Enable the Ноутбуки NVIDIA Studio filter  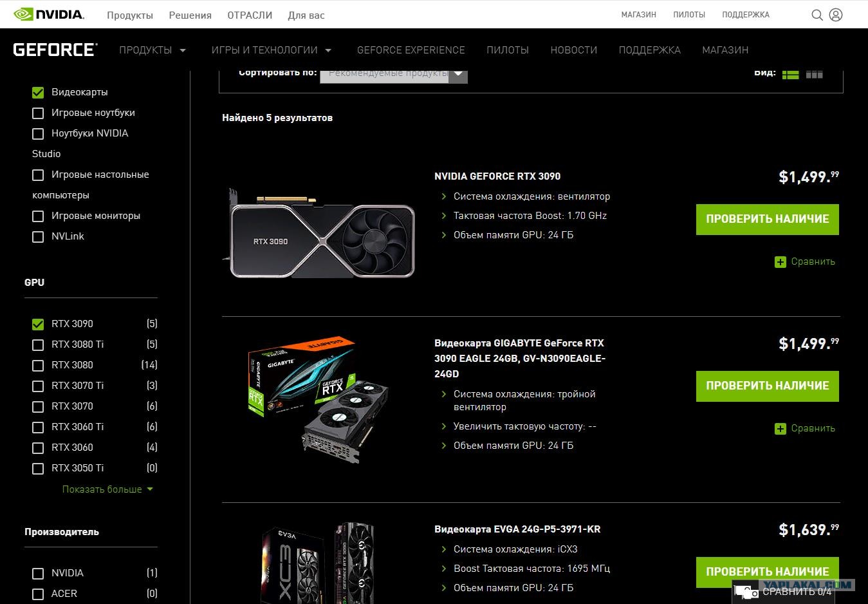[38, 134]
